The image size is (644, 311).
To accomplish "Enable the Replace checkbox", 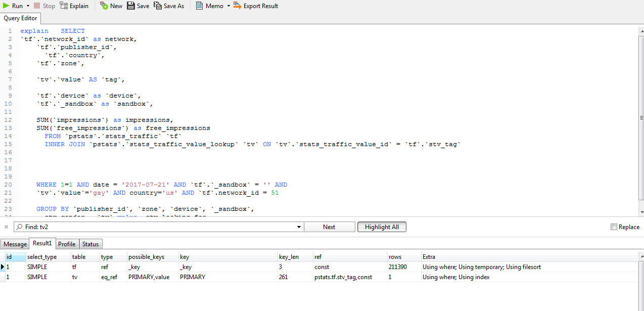I will 614,227.
